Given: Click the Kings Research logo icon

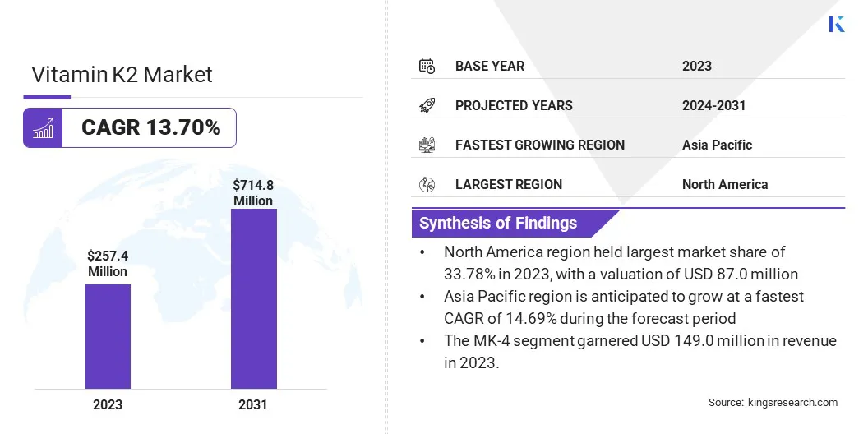Looking at the screenshot, I should click(x=837, y=24).
